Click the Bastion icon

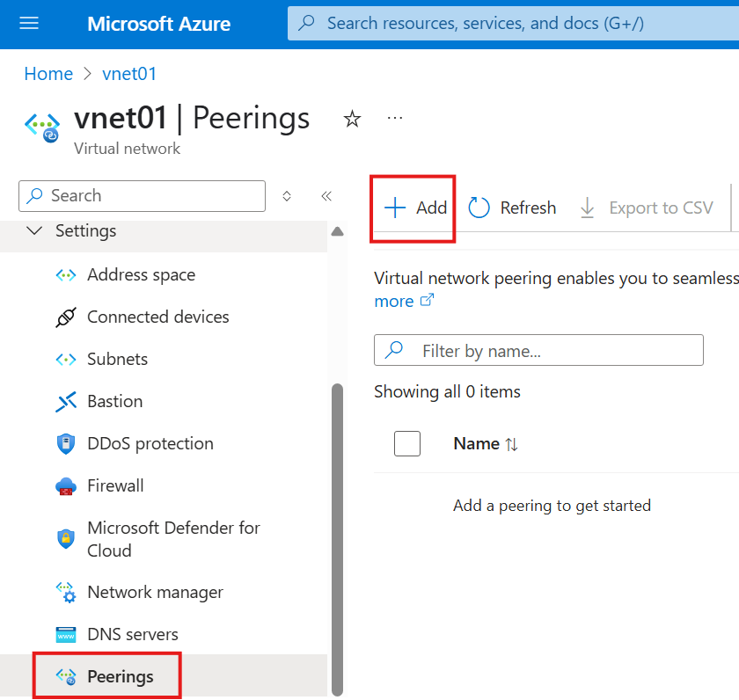(66, 401)
